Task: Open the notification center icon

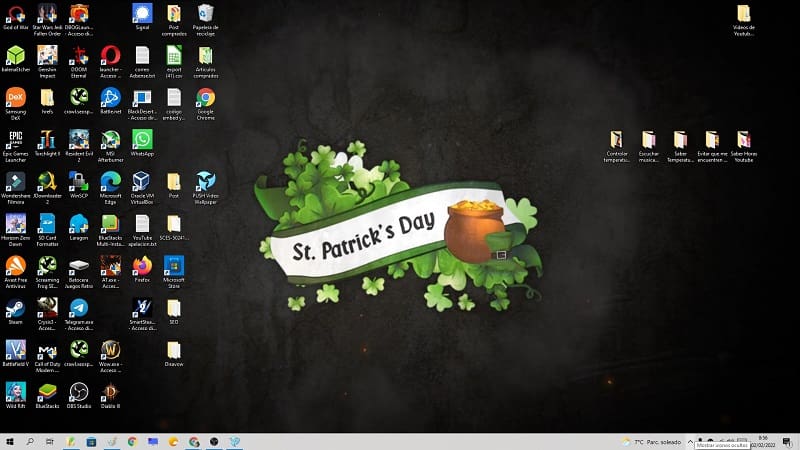Action: pyautogui.click(x=787, y=442)
